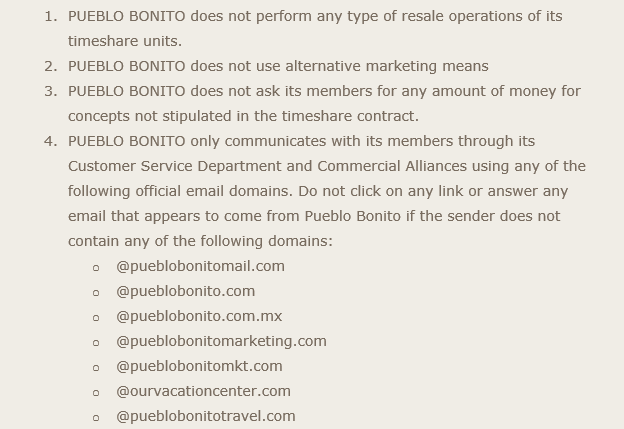Click list number 4 marker
Viewport: 624px width, 429px height.
(51, 141)
